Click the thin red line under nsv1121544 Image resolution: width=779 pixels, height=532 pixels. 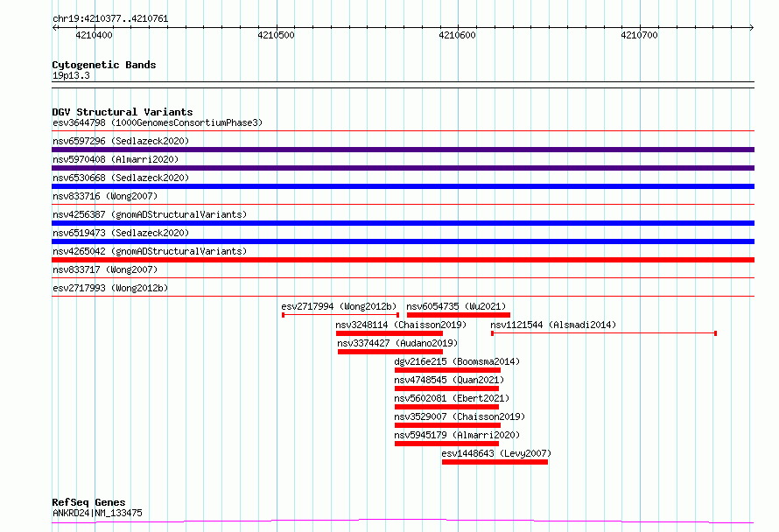coord(604,333)
